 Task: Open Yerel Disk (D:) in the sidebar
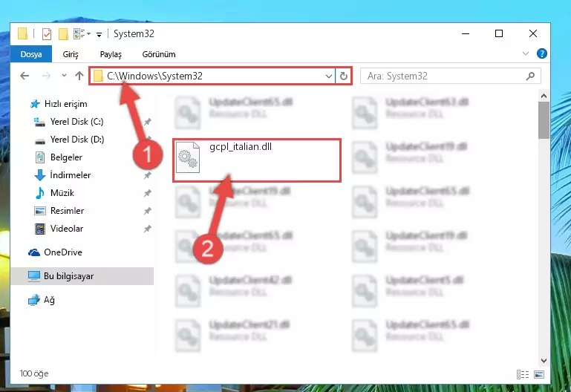click(77, 140)
